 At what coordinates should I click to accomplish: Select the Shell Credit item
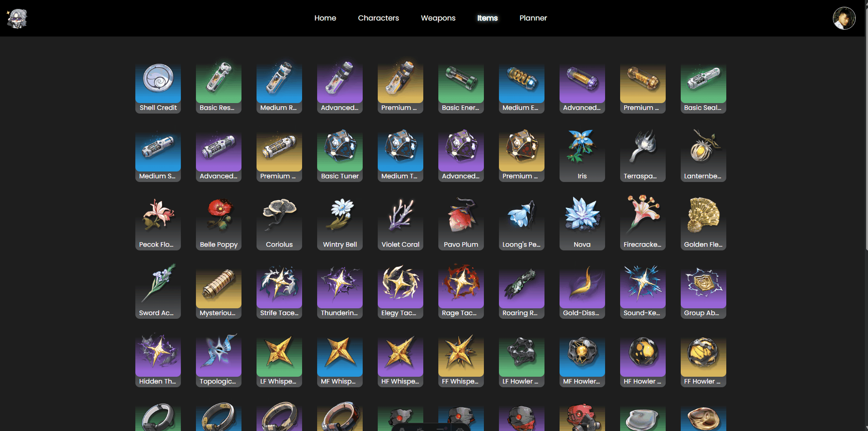tap(158, 87)
